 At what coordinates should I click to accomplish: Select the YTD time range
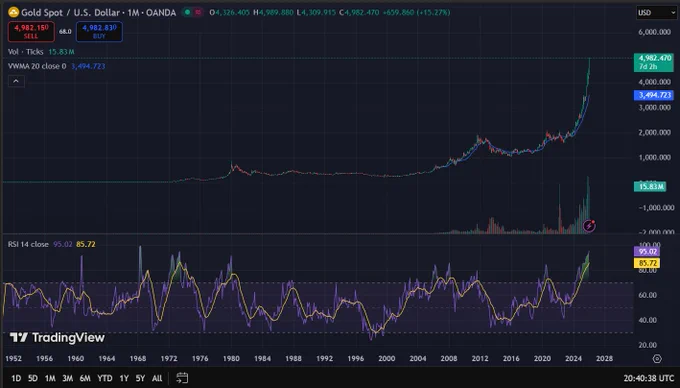[x=105, y=378]
